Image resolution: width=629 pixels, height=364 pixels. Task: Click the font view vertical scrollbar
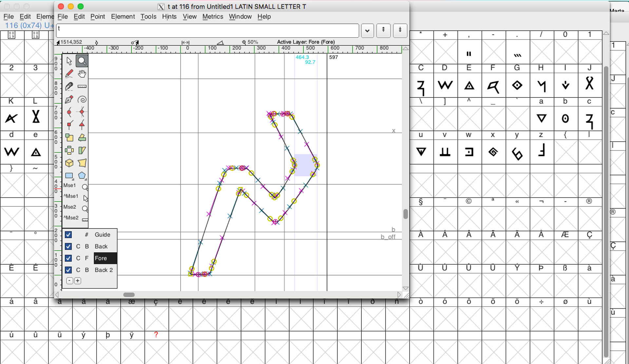[606, 211]
